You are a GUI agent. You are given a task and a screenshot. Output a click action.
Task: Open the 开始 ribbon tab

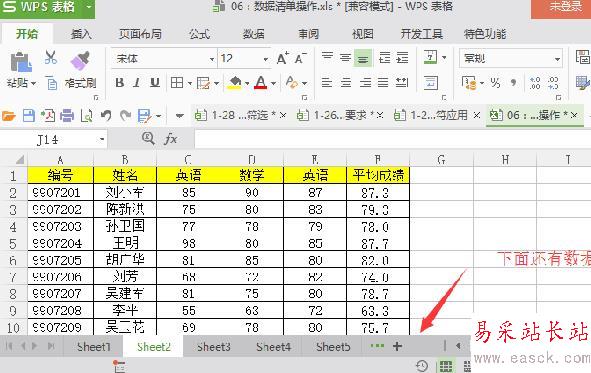point(27,34)
